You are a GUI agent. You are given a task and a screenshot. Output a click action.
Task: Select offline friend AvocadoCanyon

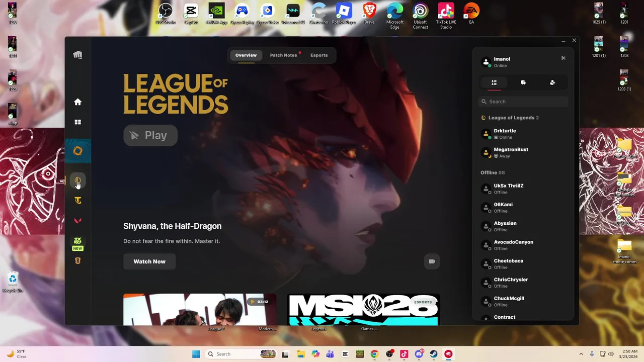(x=523, y=245)
